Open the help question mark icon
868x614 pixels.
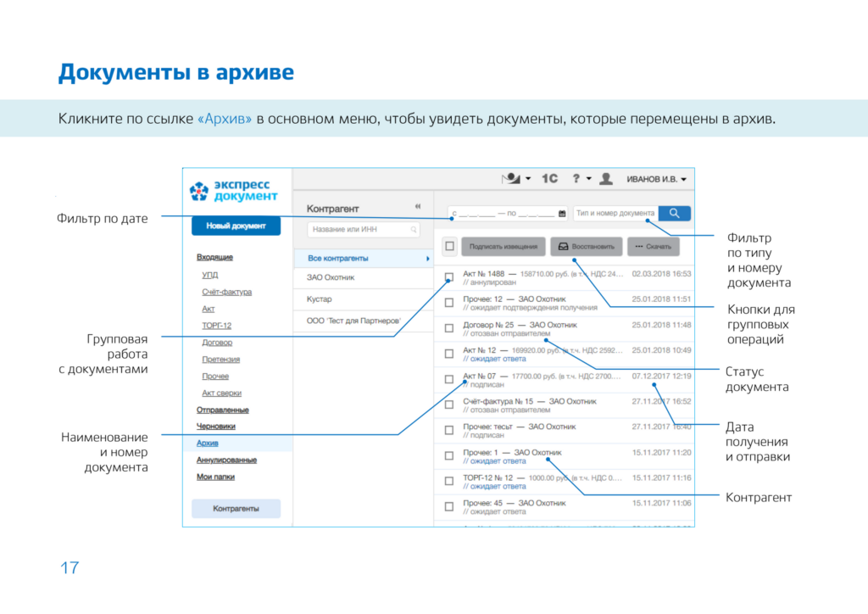coord(576,178)
